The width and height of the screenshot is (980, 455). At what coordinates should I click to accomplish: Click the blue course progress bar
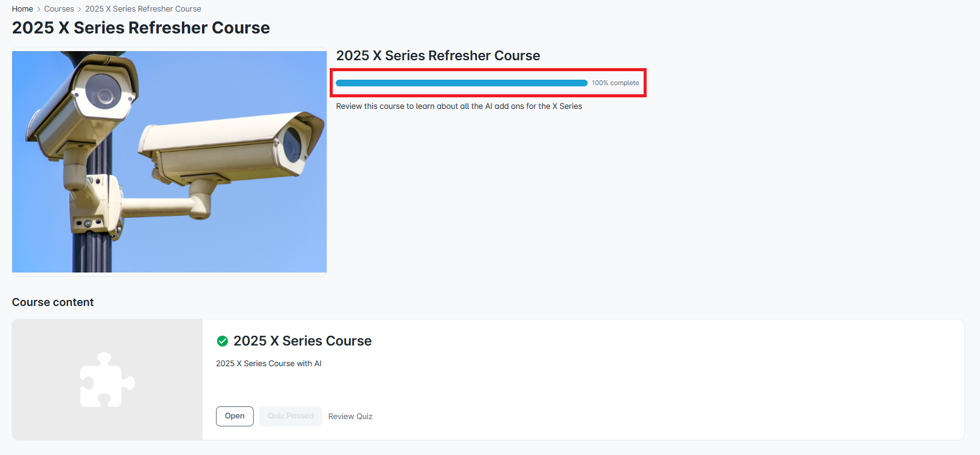[461, 83]
